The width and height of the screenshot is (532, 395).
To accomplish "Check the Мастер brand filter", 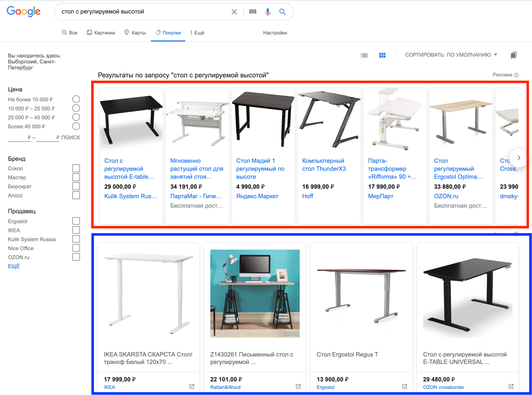I will [76, 177].
